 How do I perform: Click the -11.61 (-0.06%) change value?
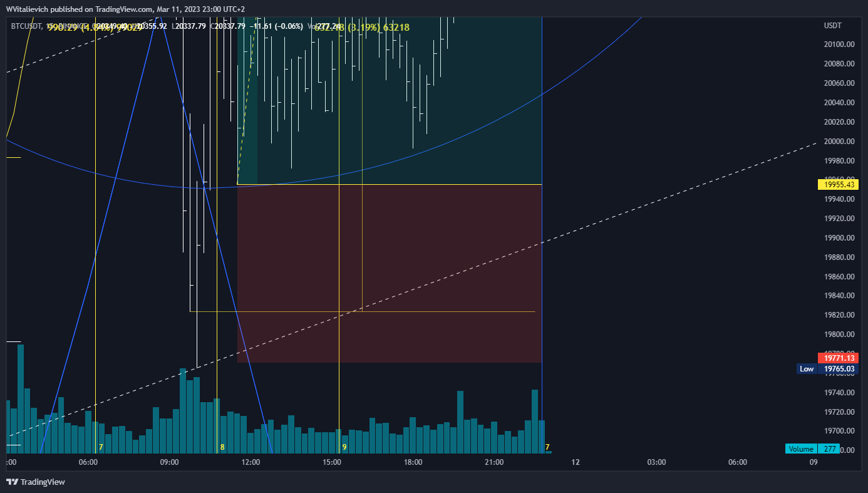tap(277, 26)
